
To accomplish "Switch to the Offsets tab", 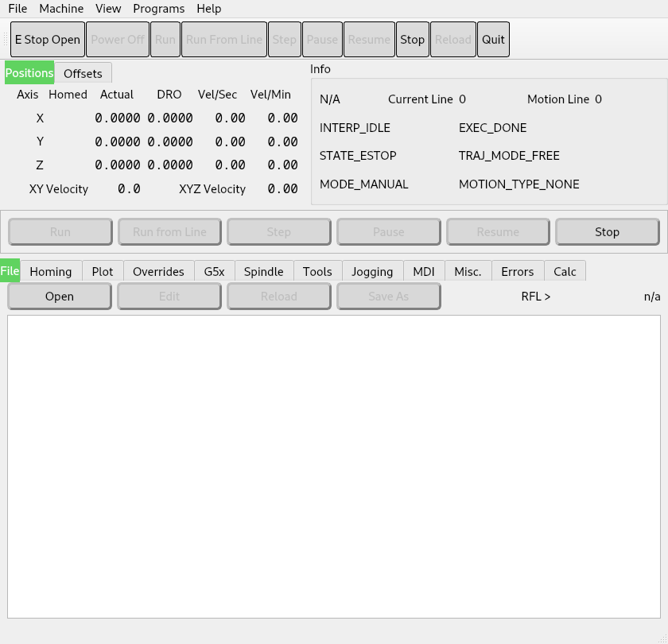I will [83, 74].
